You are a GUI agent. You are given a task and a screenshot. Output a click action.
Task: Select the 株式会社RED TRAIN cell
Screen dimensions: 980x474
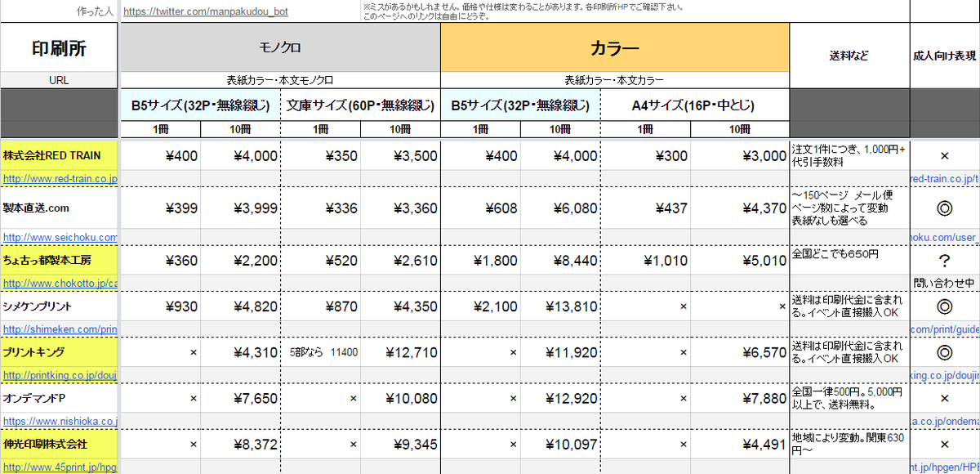pos(60,155)
